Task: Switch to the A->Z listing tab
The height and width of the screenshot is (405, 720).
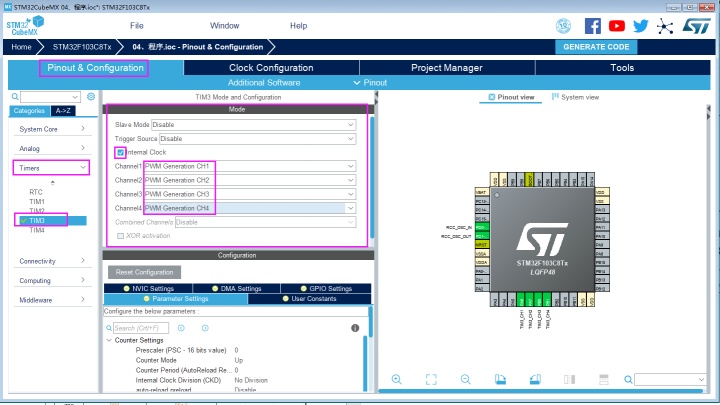Action: (63, 111)
